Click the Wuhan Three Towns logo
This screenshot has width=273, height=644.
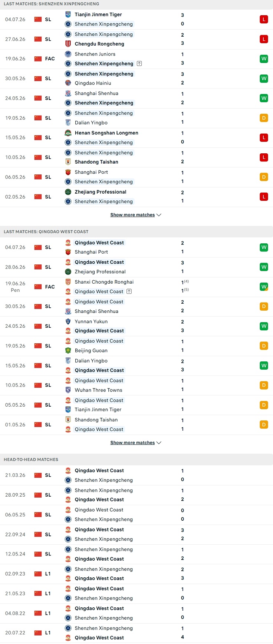[x=68, y=390]
